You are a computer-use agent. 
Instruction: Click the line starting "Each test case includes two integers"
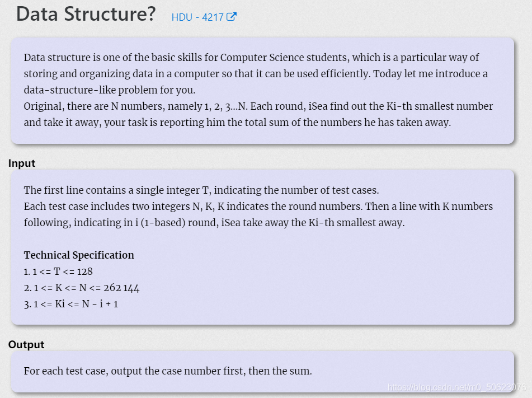click(258, 207)
